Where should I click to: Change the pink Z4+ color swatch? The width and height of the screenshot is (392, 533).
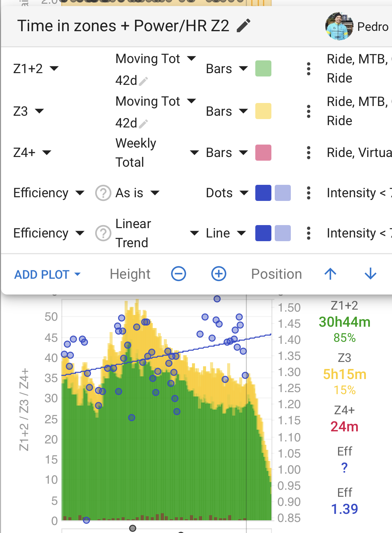point(263,153)
